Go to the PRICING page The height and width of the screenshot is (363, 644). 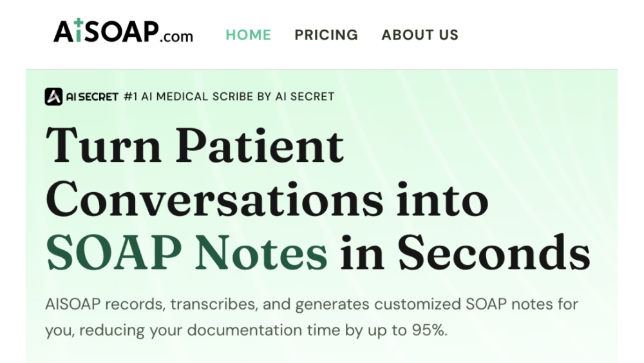point(326,35)
